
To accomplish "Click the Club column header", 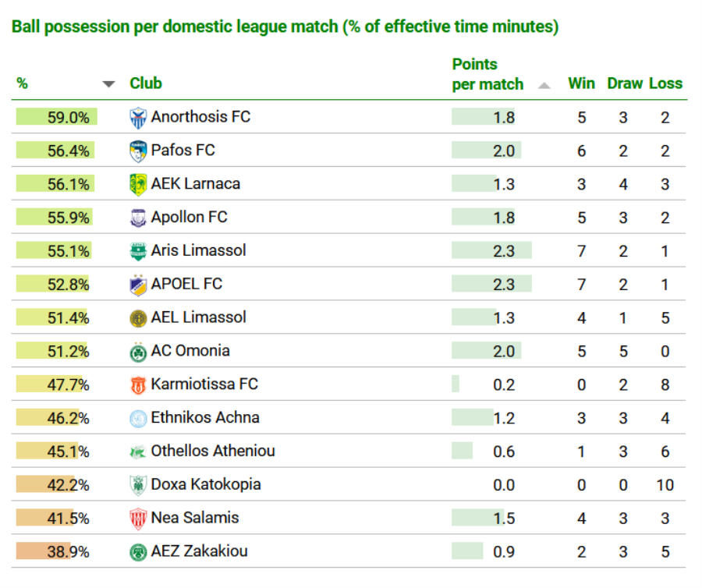I will [146, 83].
